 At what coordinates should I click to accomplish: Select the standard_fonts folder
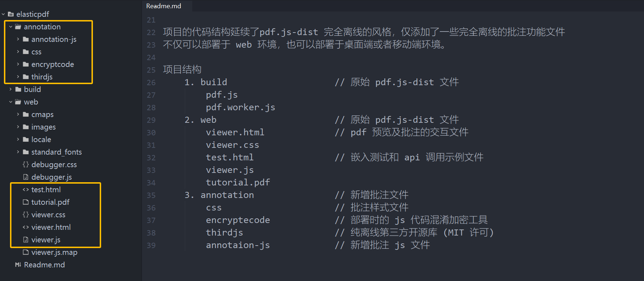pyautogui.click(x=56, y=152)
